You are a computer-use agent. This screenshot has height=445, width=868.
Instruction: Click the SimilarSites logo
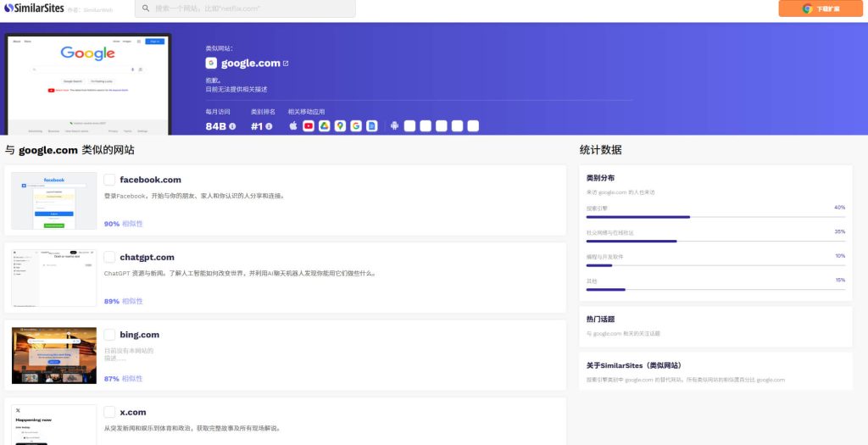coord(34,8)
